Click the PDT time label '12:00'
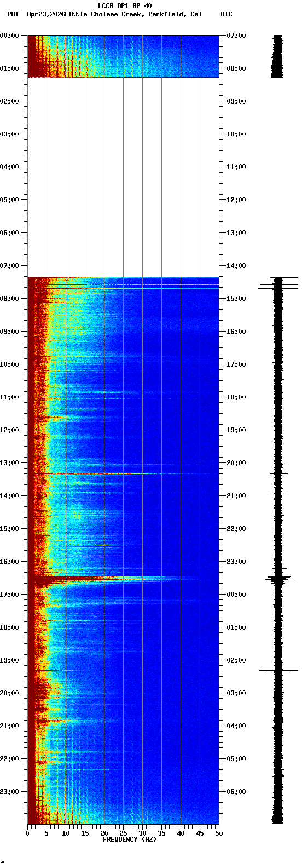302x868 pixels. pos(9,430)
